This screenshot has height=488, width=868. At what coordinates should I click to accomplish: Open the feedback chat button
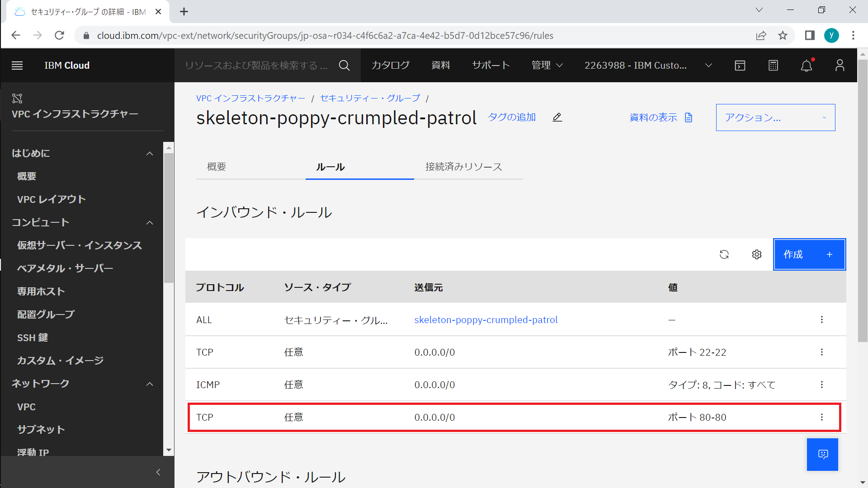(x=822, y=454)
